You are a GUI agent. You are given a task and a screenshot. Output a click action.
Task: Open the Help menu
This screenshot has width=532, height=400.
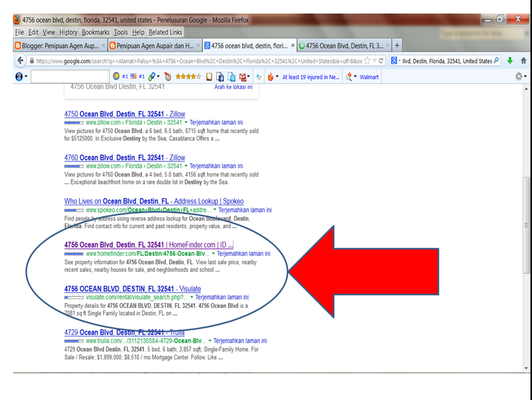(138, 32)
